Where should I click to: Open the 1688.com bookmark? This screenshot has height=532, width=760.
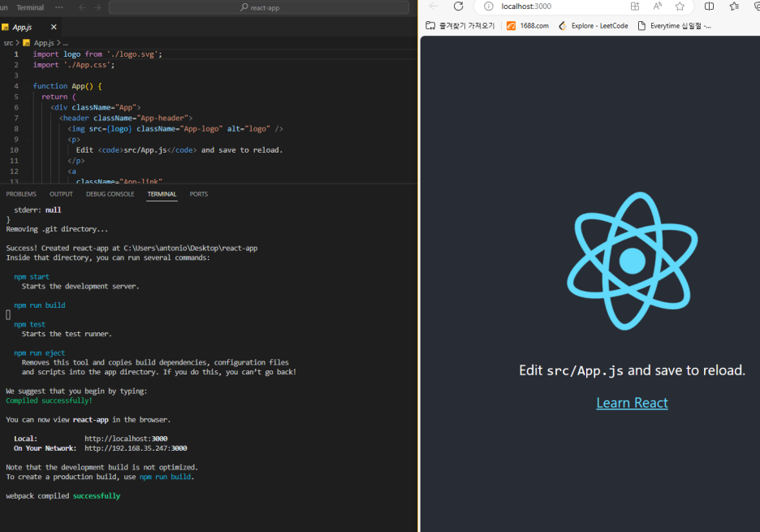[x=528, y=26]
